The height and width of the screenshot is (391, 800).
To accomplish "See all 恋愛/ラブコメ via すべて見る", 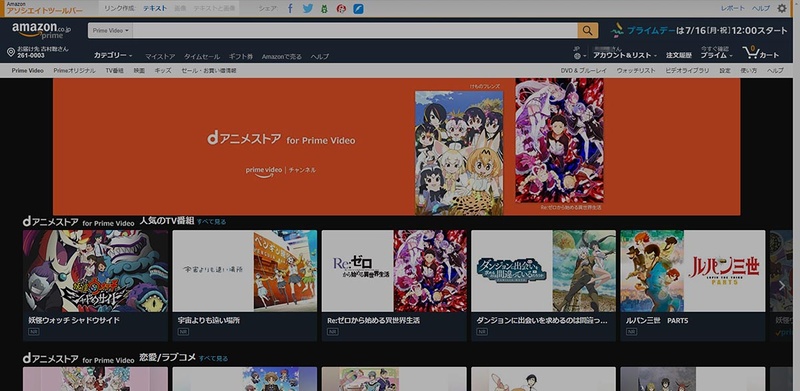I will point(213,358).
